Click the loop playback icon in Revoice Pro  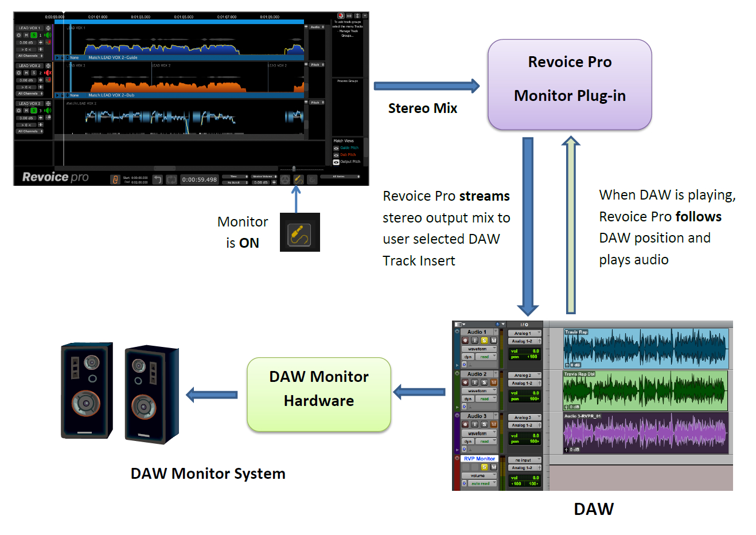(172, 179)
